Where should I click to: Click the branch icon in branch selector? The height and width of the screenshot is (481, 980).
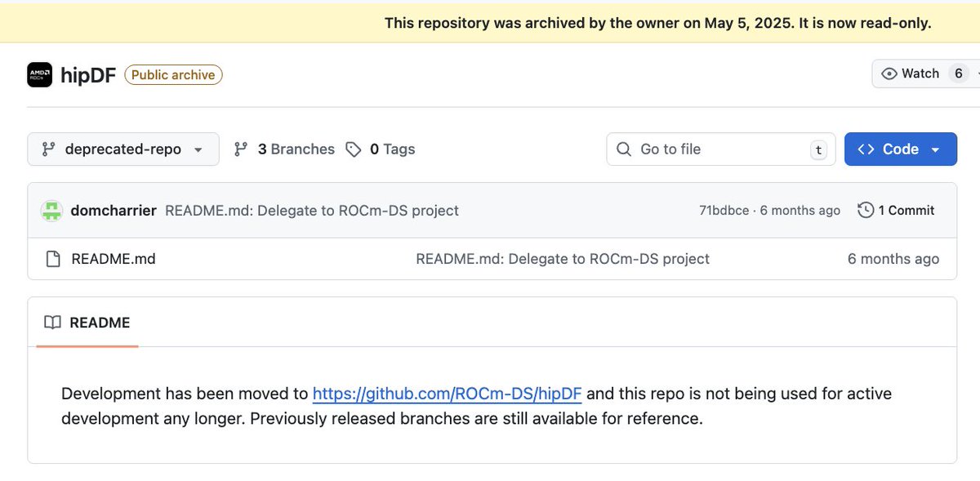(x=49, y=149)
